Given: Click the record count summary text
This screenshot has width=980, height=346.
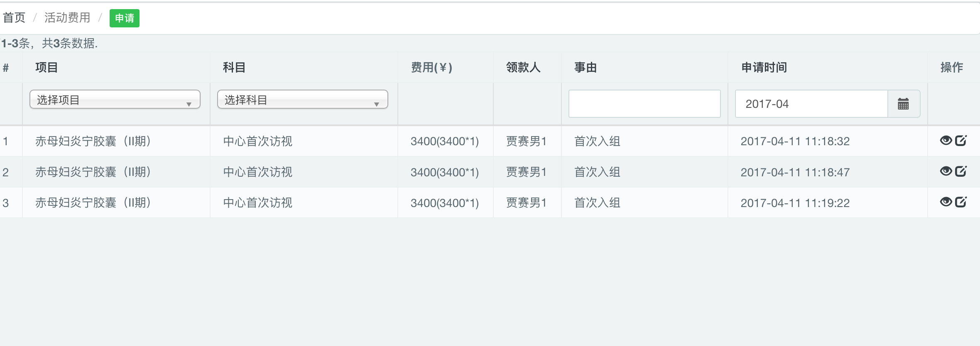Looking at the screenshot, I should tap(49, 43).
